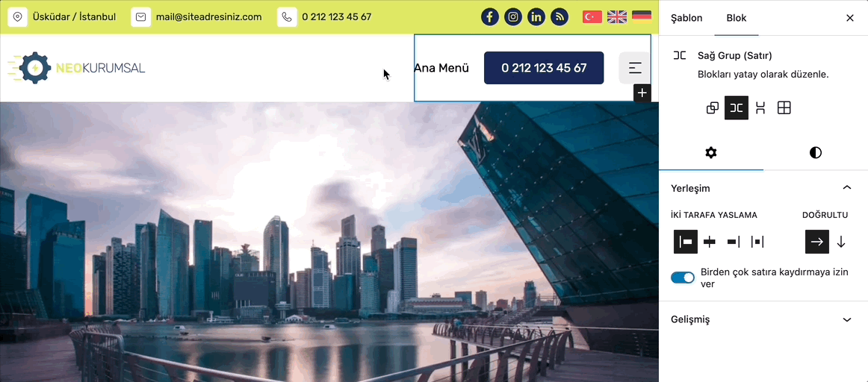This screenshot has width=868, height=382.
Task: Open the RSS feed icon
Action: 559,17
